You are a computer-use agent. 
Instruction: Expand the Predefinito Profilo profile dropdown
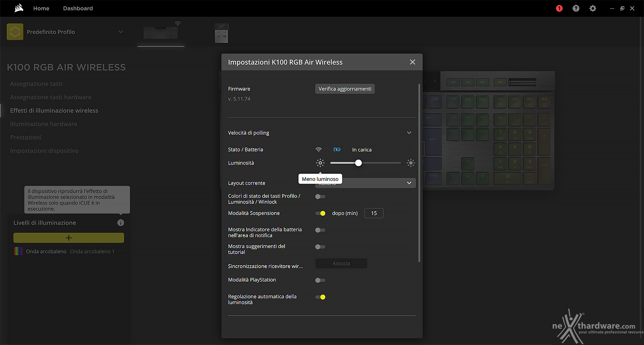tap(121, 32)
